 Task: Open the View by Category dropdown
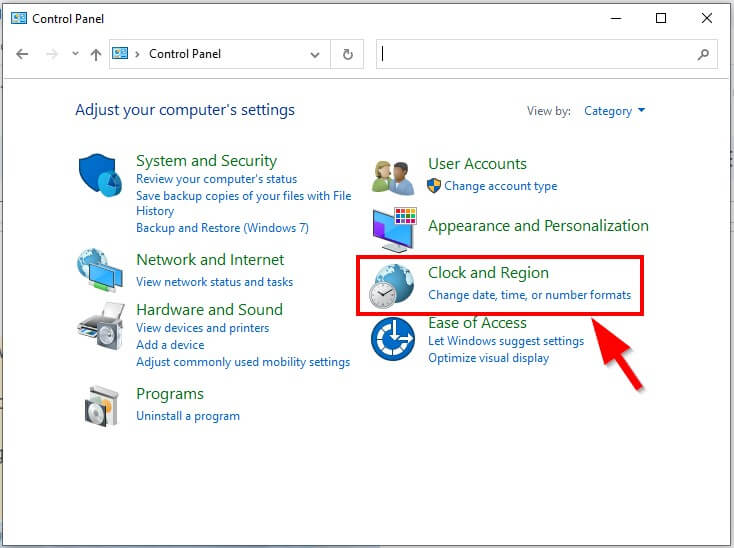point(614,111)
